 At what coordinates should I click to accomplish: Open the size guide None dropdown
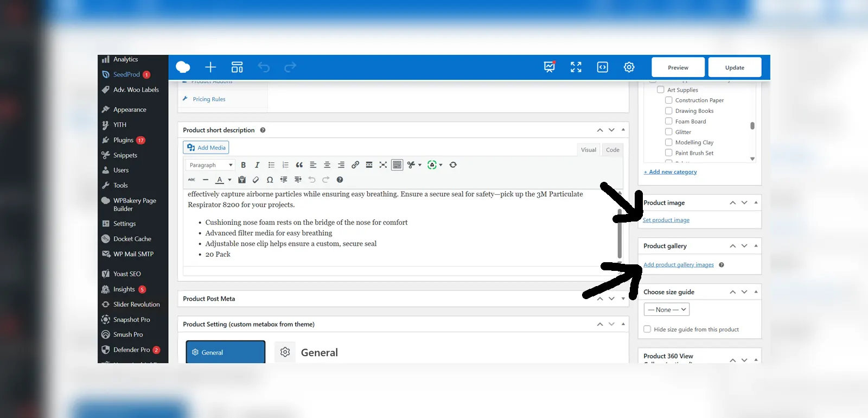(x=666, y=309)
